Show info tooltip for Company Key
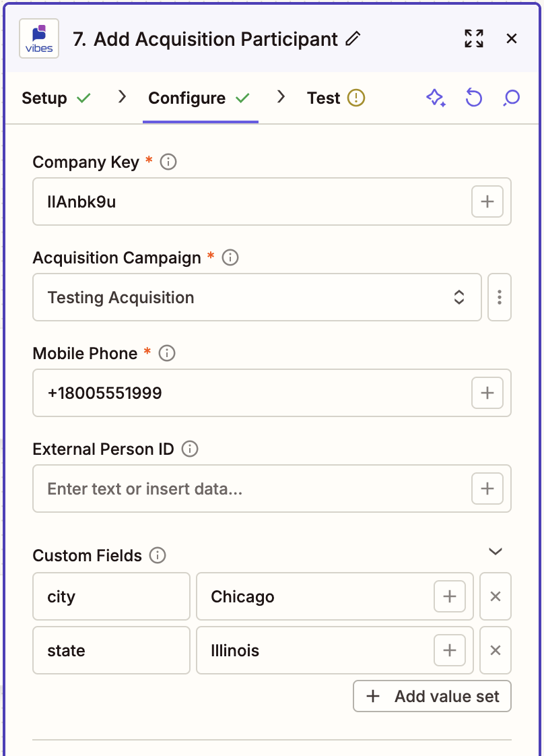544x756 pixels. (x=168, y=162)
